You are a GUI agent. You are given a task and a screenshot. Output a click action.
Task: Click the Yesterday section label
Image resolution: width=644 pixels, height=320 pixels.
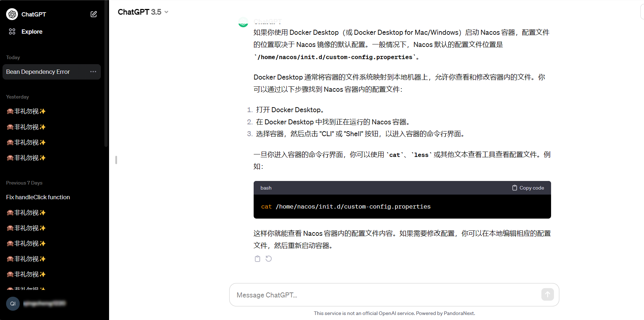point(17,97)
